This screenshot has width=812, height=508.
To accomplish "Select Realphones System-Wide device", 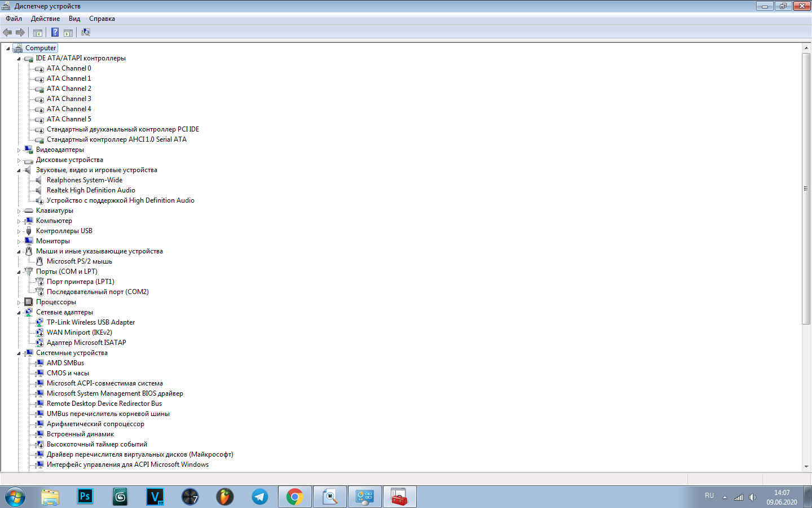I will point(85,180).
